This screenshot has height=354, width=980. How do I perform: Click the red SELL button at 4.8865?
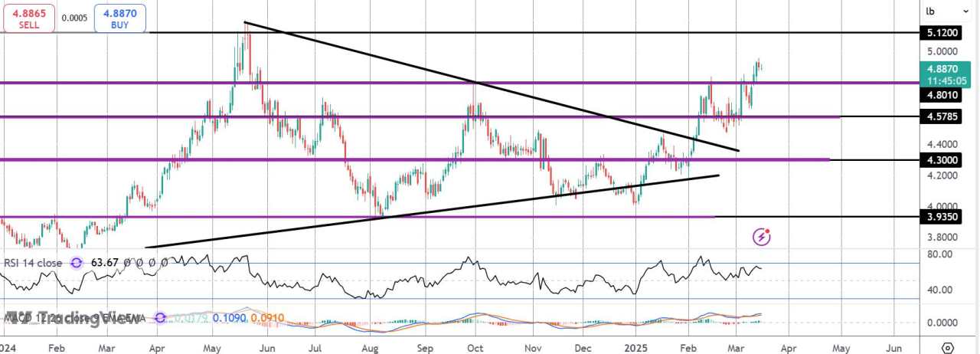click(28, 18)
